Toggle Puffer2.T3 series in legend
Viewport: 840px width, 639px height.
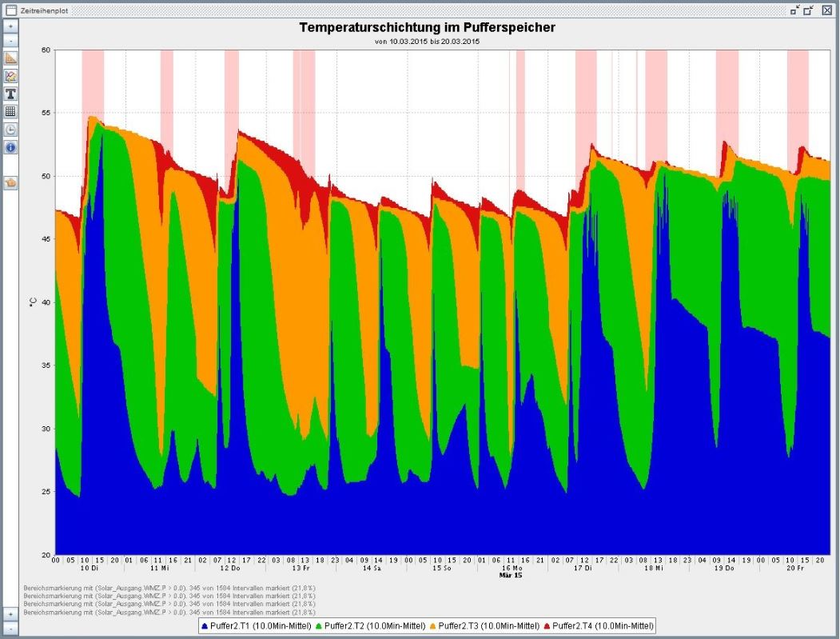[x=484, y=625]
